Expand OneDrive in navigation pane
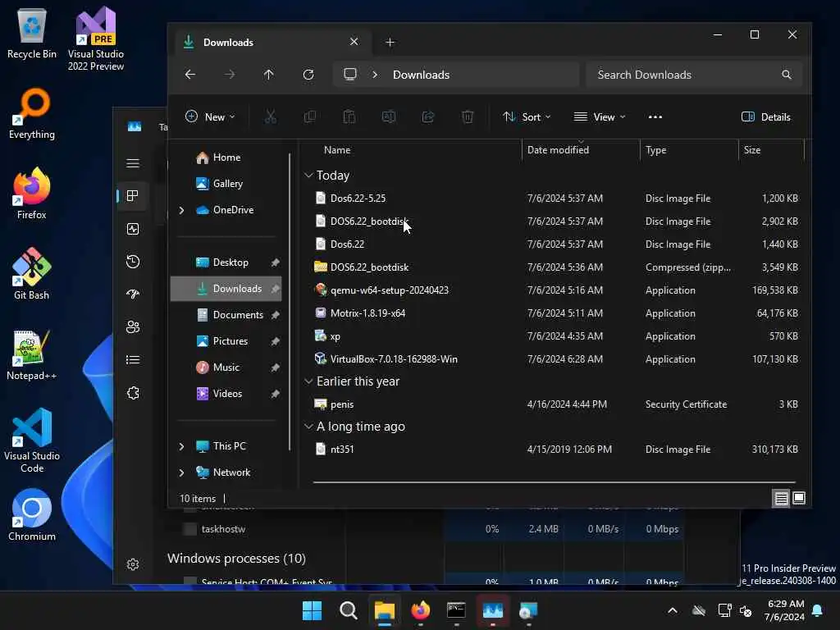 [x=181, y=210]
